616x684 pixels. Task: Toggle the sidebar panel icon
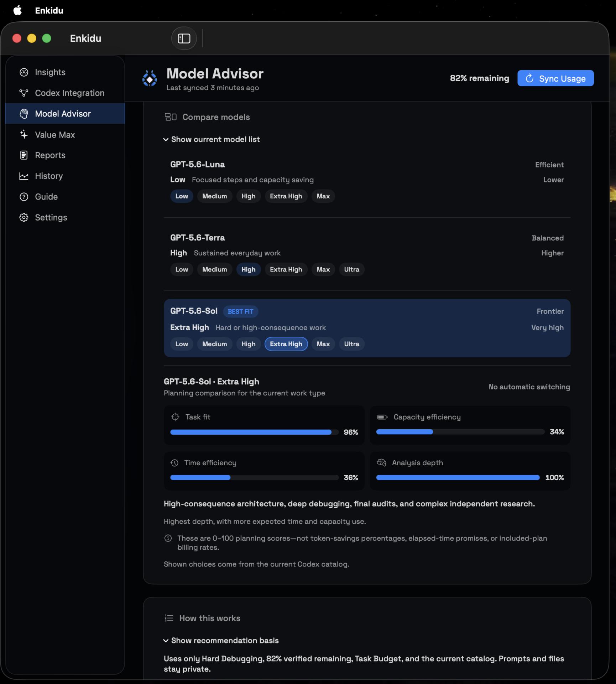(x=184, y=38)
